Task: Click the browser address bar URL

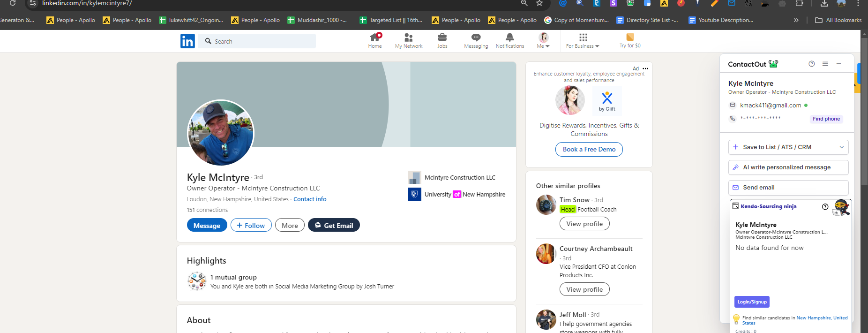Action: tap(87, 3)
